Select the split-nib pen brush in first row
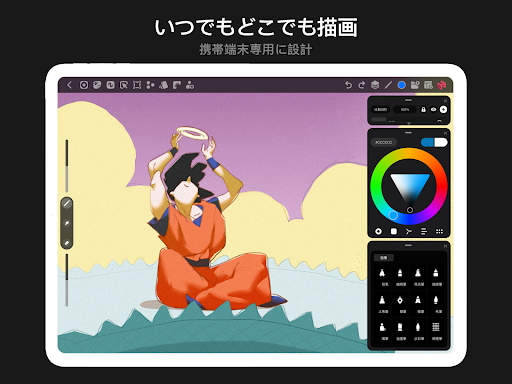The width and height of the screenshot is (512, 384). click(382, 277)
